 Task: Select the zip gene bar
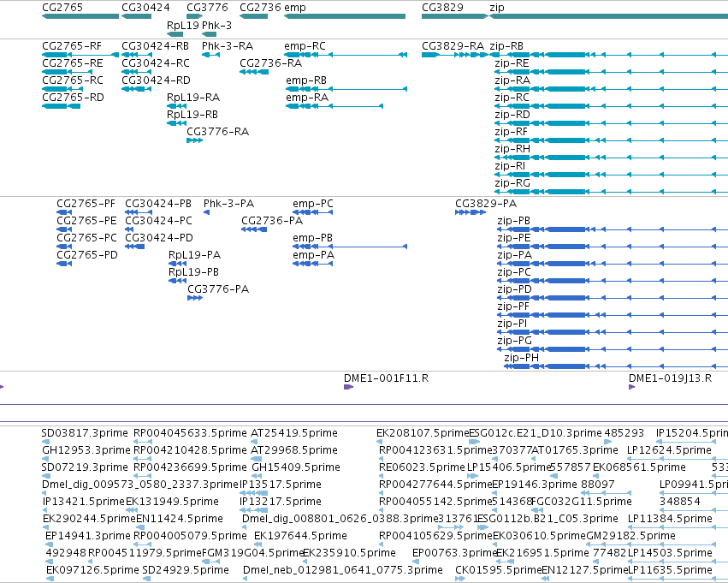point(609,16)
